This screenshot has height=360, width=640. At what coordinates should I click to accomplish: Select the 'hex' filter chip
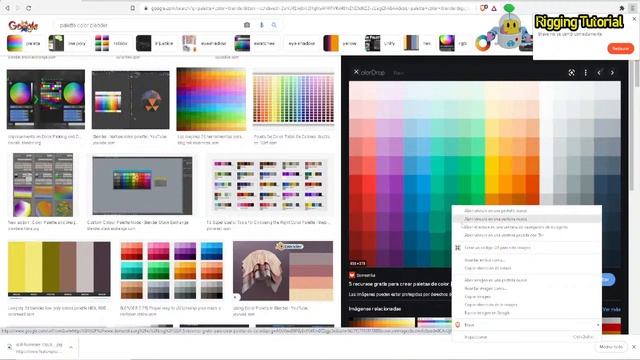point(418,43)
